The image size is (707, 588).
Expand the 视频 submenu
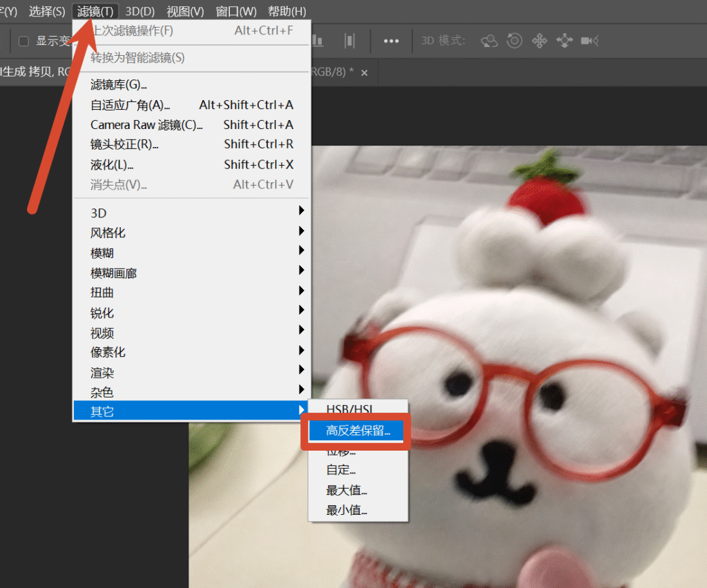pos(191,333)
